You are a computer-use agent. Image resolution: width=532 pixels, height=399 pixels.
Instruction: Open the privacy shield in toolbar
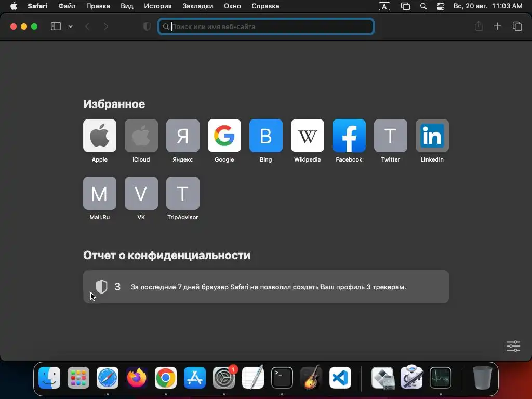(x=147, y=26)
